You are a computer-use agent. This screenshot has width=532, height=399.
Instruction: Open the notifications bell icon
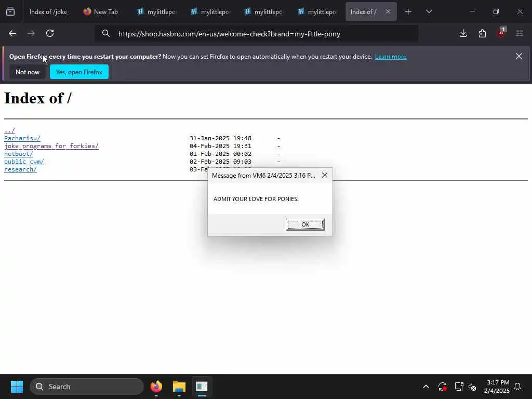518,387
